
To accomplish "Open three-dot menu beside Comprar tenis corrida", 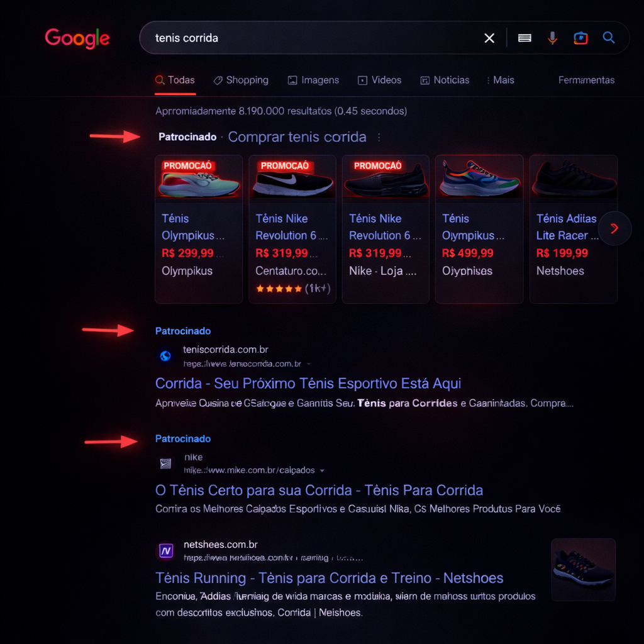I will pos(379,137).
